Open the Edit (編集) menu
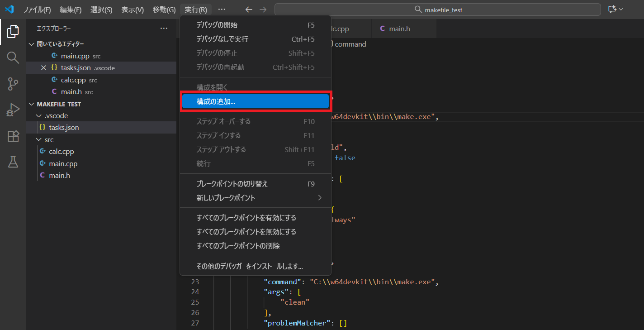The width and height of the screenshot is (644, 330). 71,10
